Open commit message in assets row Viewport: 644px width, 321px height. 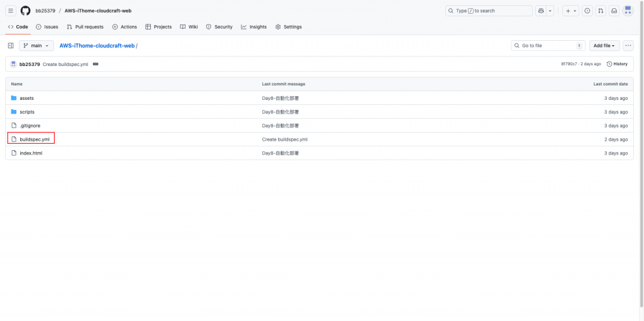(x=280, y=98)
